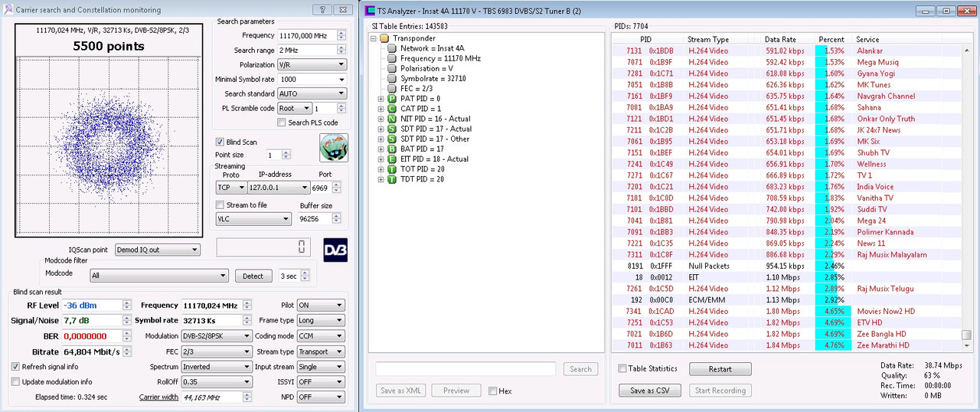Uncheck the Blind Scan checkbox
The image size is (980, 412).
220,142
